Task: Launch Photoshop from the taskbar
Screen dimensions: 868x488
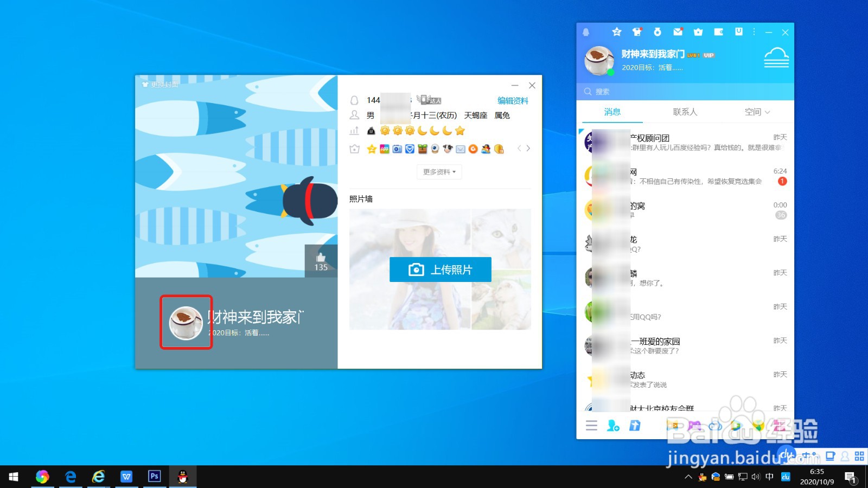Action: point(154,477)
